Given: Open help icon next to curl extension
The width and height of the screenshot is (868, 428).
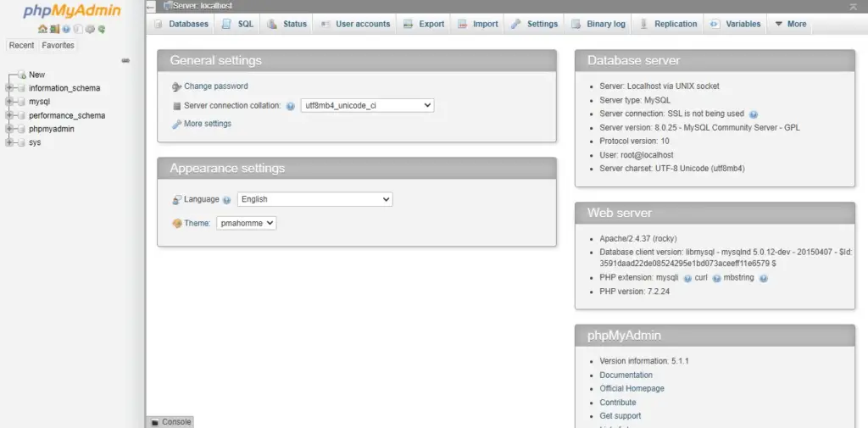Looking at the screenshot, I should click(x=716, y=279).
